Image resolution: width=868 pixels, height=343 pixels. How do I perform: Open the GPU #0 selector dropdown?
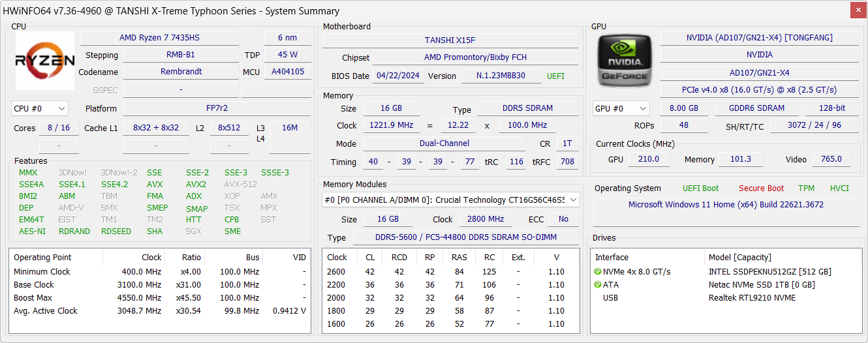(621, 108)
